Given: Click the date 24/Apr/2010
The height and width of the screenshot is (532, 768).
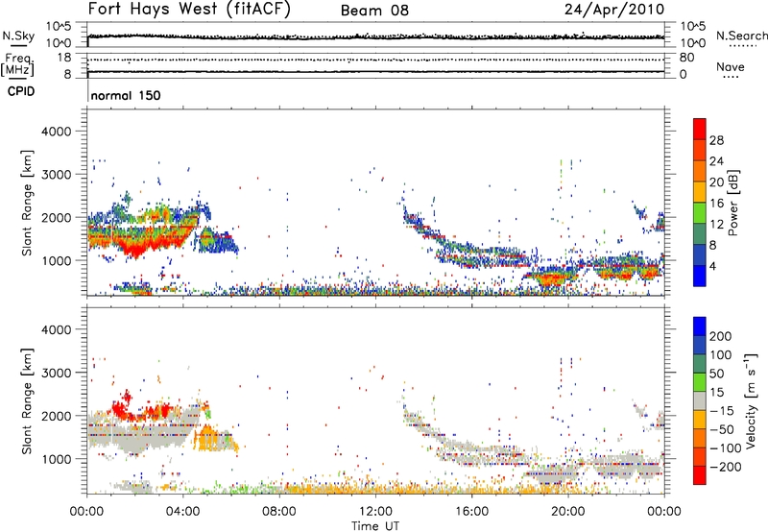Looking at the screenshot, I should point(614,10).
